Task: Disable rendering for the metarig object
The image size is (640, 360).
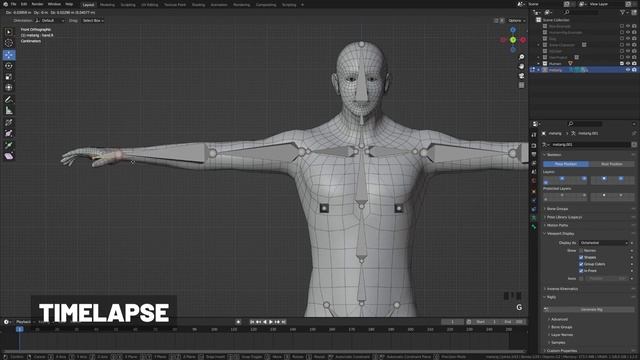Action: coord(634,70)
